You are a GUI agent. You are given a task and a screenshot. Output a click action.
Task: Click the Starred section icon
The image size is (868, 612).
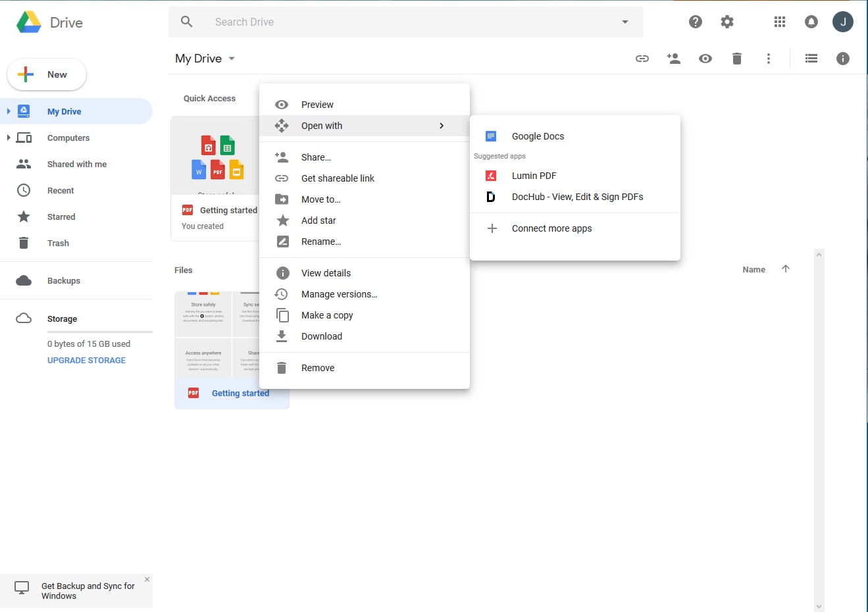24,217
